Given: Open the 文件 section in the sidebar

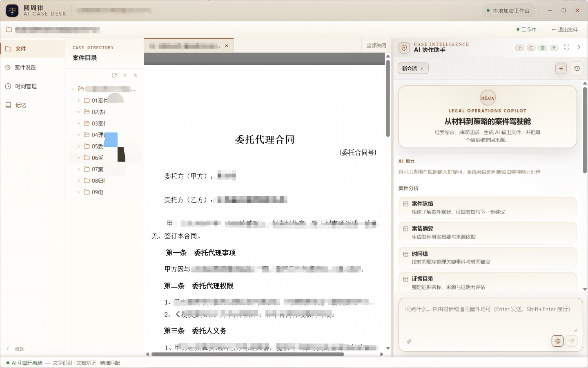Looking at the screenshot, I should (33, 49).
